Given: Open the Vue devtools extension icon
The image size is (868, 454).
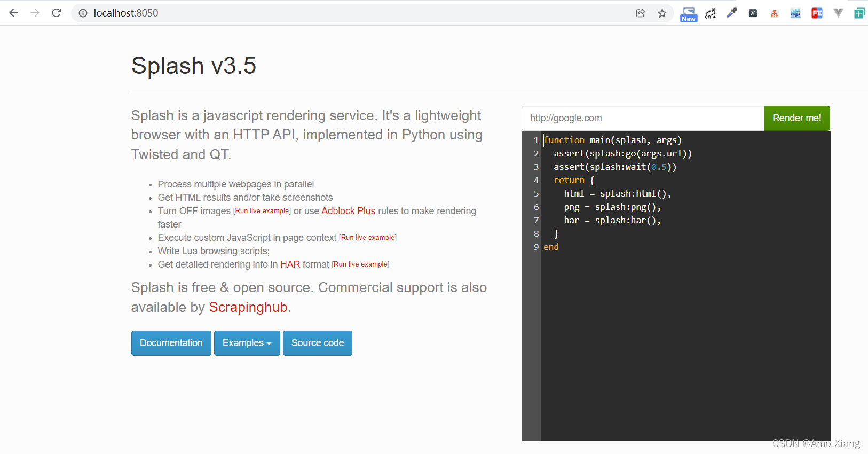Looking at the screenshot, I should (x=838, y=13).
